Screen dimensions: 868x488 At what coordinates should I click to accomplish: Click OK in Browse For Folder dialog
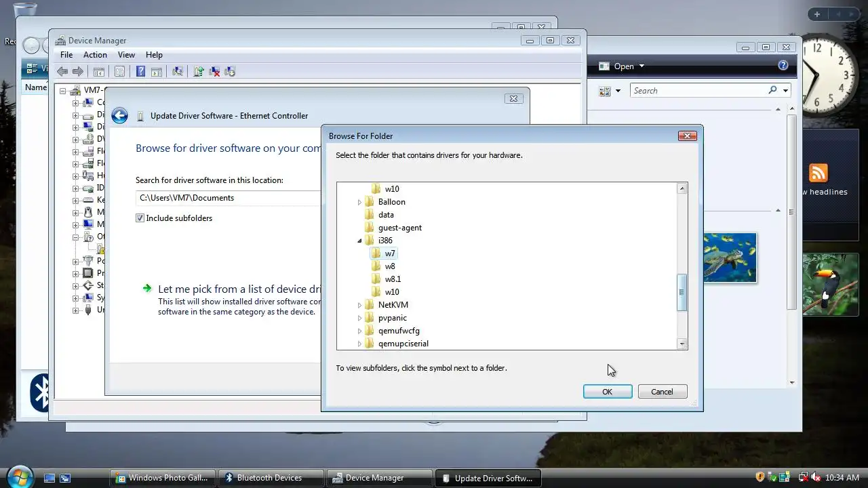coord(608,392)
